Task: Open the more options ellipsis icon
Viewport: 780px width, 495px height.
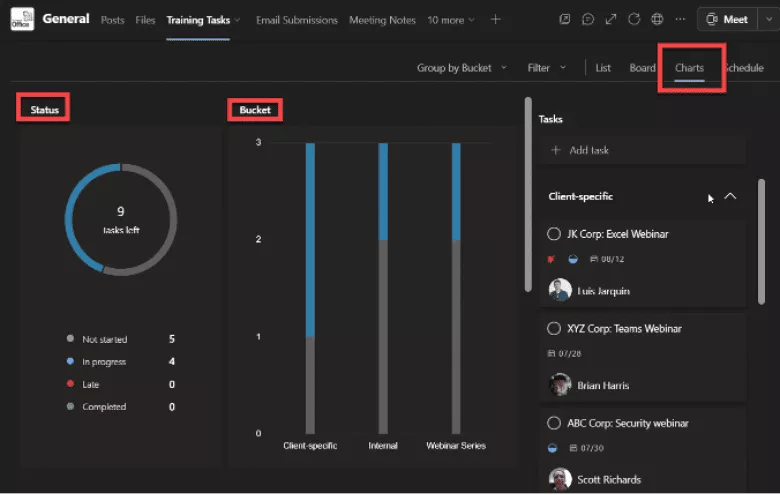Action: [x=680, y=19]
